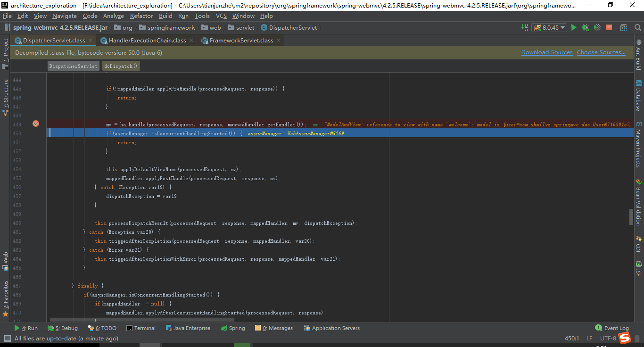This screenshot has width=644, height=347.
Task: Toggle the breakpoint on line 449
Action: [36, 124]
